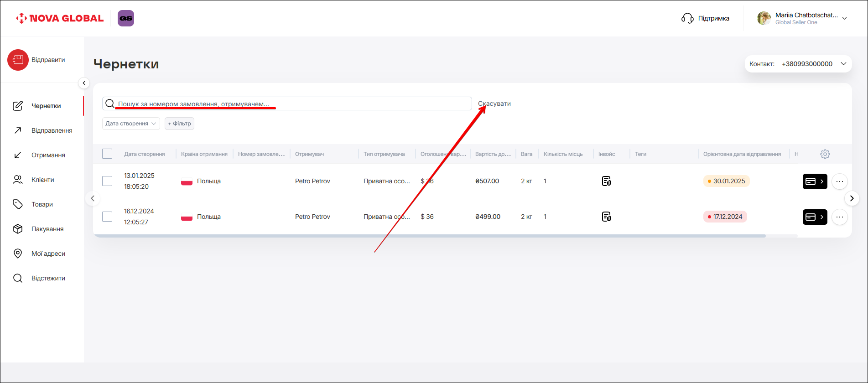Open invoice icon for 16.12.2024 draft

606,217
